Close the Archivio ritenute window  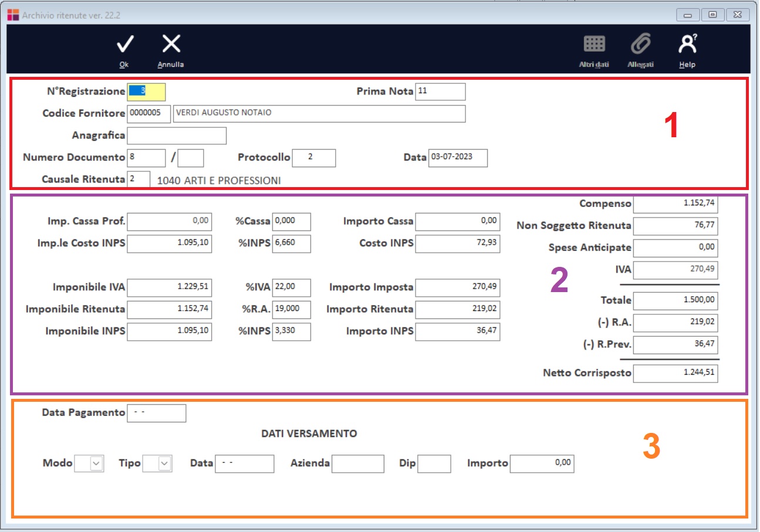737,15
